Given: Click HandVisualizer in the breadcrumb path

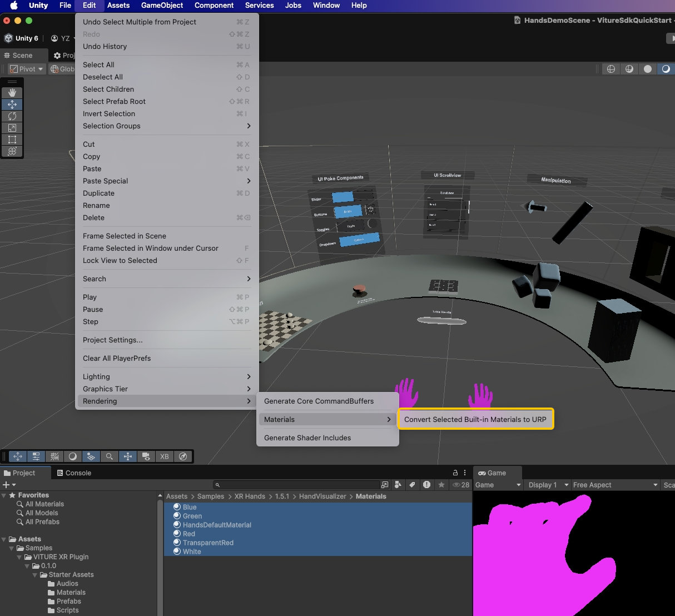Looking at the screenshot, I should point(322,496).
